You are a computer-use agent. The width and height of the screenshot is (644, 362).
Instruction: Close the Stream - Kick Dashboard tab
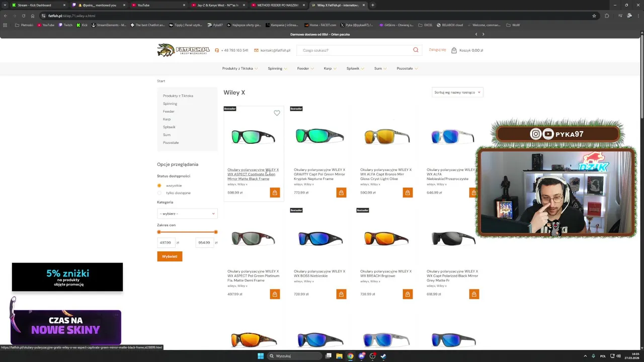(x=64, y=5)
